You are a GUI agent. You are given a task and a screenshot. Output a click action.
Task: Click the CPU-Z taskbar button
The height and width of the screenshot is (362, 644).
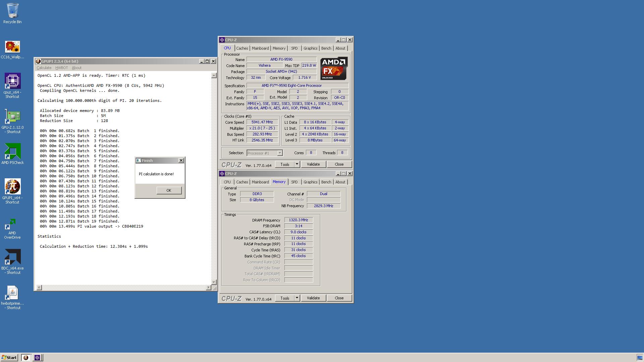click(37, 358)
